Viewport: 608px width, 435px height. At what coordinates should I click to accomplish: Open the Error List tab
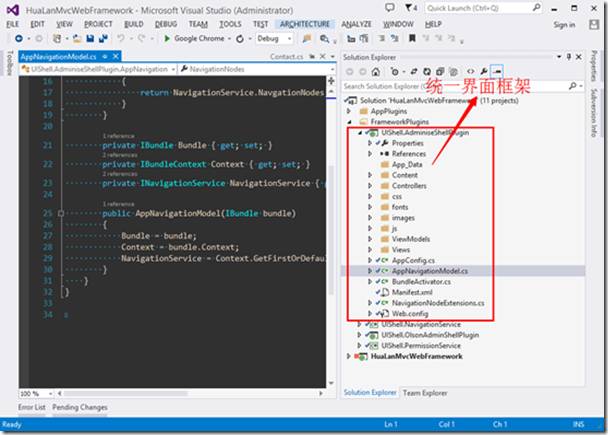tap(32, 407)
